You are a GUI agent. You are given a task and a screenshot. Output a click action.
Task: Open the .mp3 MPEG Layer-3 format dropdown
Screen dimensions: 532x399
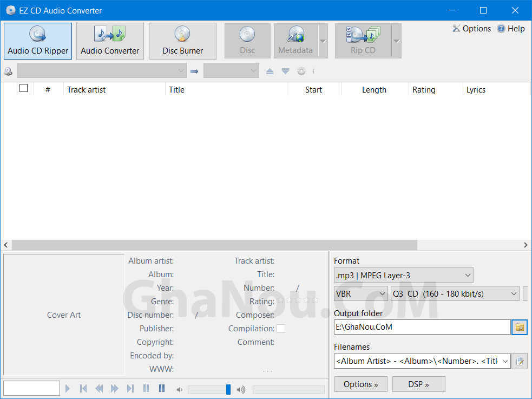[403, 275]
